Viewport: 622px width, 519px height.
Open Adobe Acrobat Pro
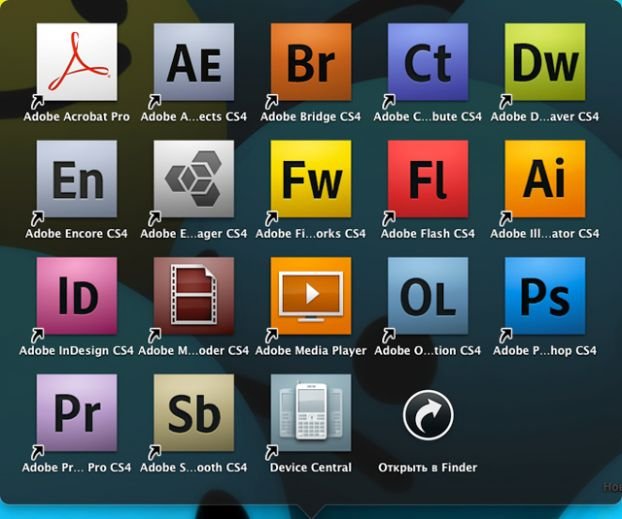(77, 62)
